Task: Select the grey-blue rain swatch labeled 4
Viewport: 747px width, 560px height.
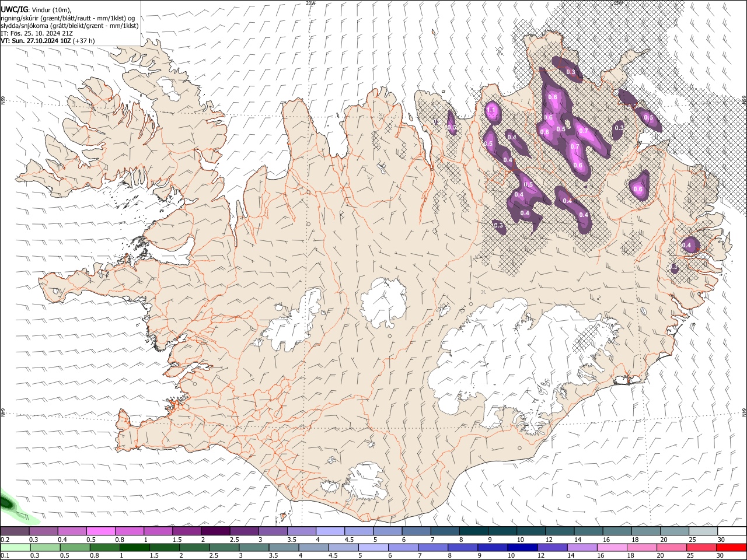Action: 314,547
